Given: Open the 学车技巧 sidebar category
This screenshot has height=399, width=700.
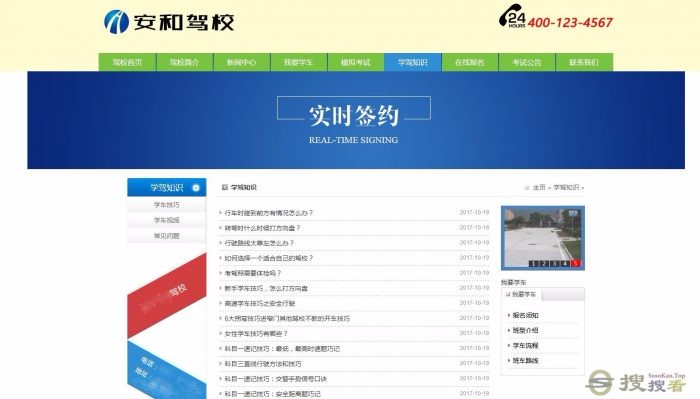Looking at the screenshot, I should click(167, 205).
